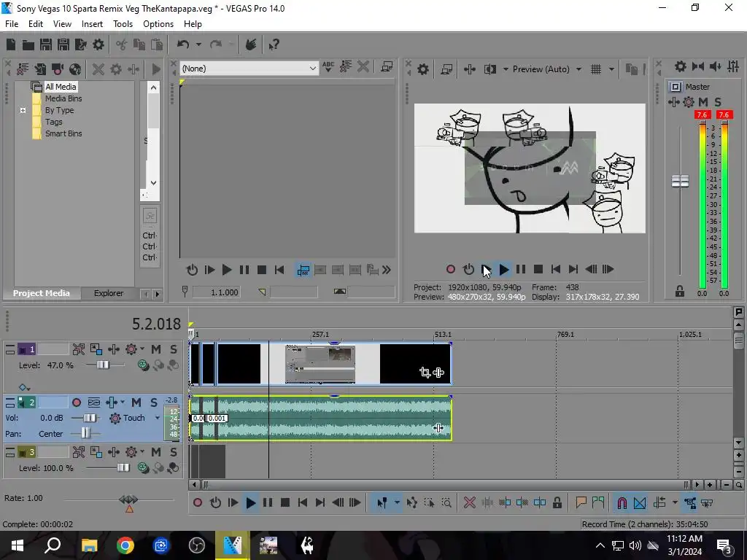Open the Insert menu

click(92, 24)
